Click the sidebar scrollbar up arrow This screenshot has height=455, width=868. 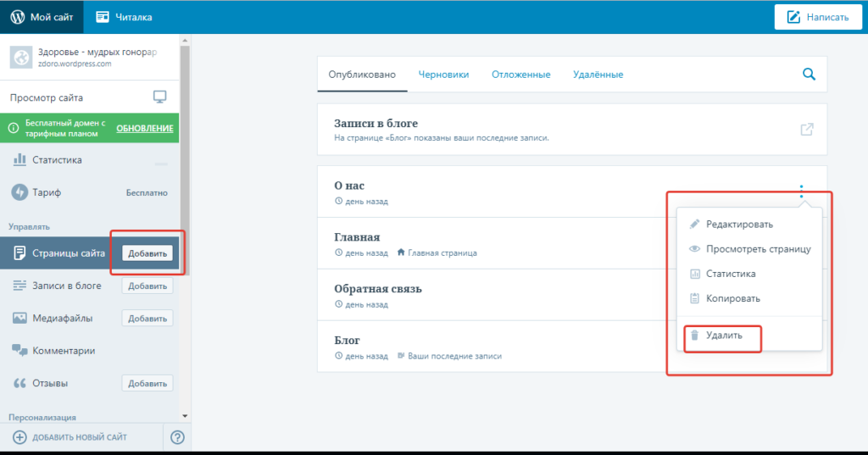[185, 41]
